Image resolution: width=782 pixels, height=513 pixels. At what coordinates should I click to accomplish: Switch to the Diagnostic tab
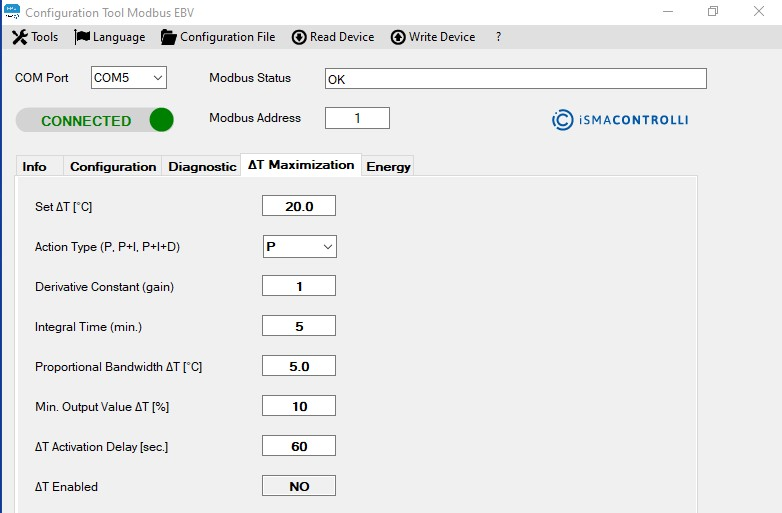(202, 167)
